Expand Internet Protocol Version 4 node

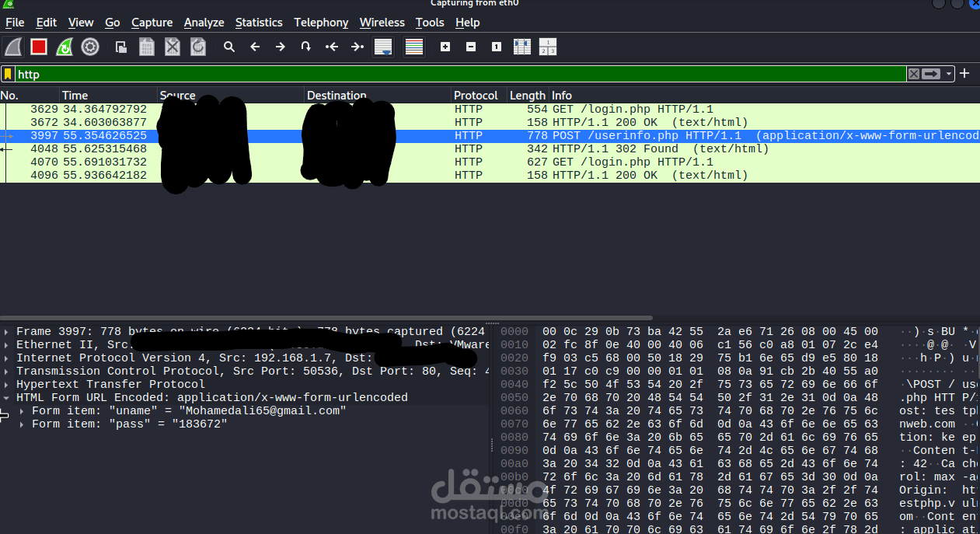tap(7, 358)
